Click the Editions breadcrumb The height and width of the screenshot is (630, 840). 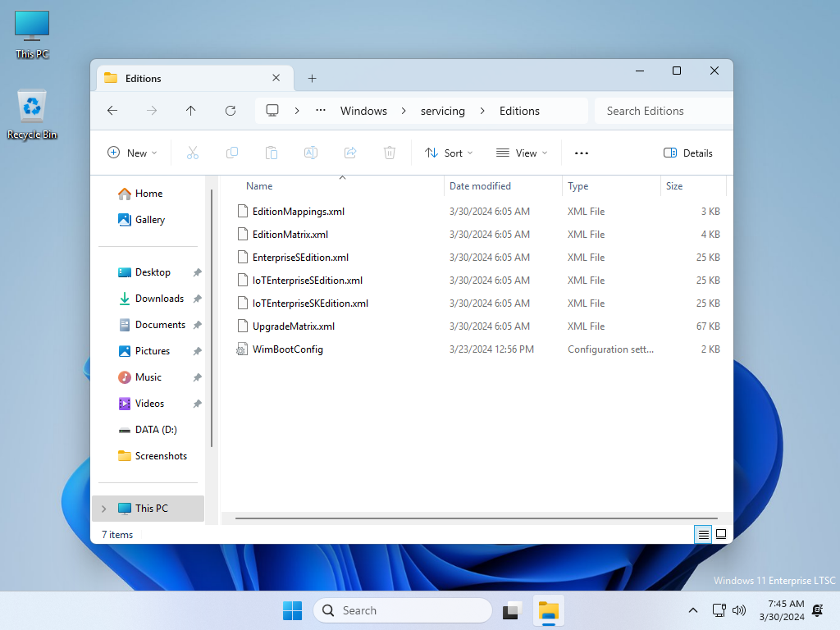(x=519, y=111)
